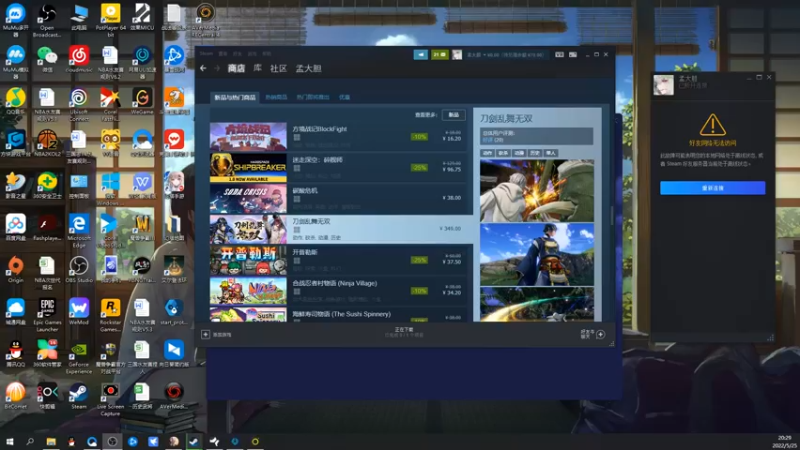Open the Steam menu in menu bar
The width and height of the screenshot is (800, 450).
(x=206, y=53)
